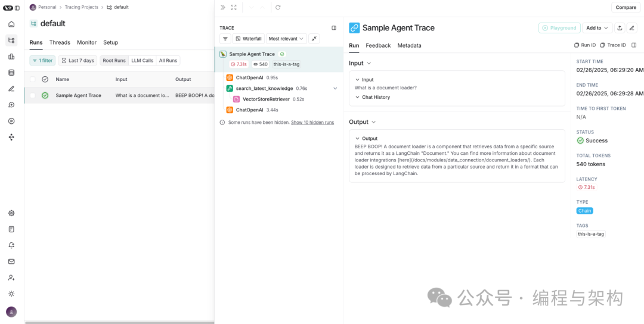Viewport: 644px width, 324px height.
Task: Open the chat bubble sidebar icon
Action: (11, 105)
